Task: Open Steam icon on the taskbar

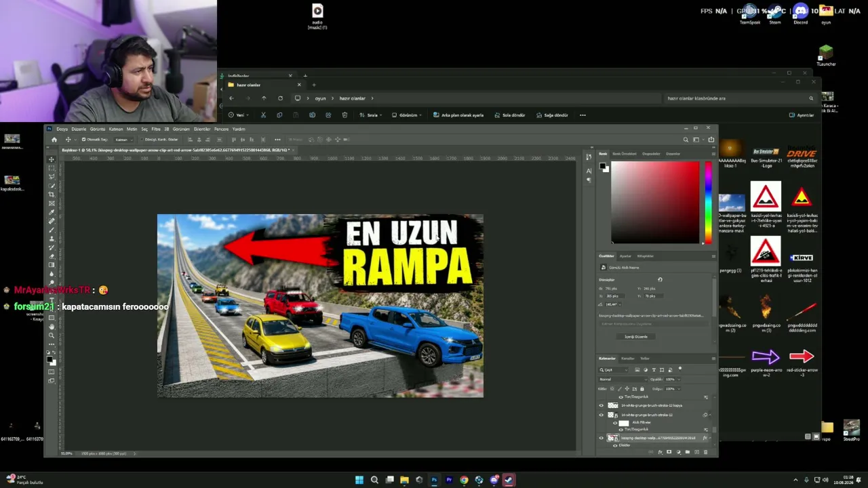Action: pos(509,480)
